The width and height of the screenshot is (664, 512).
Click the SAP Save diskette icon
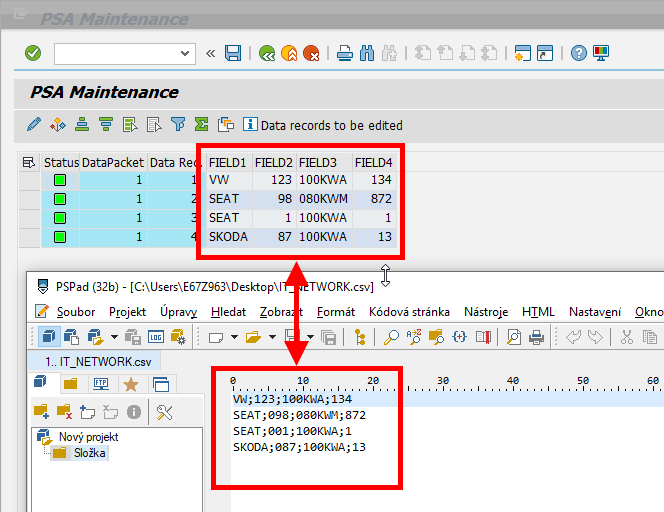click(x=233, y=53)
